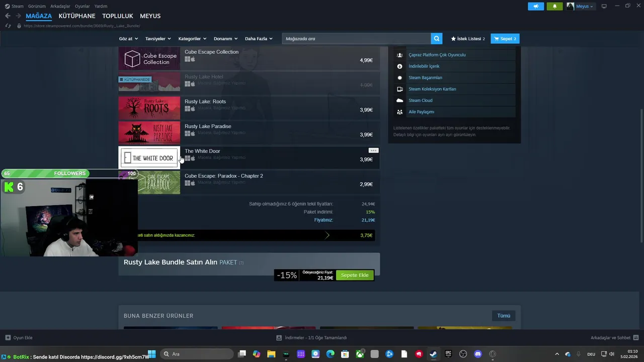Open Epic Games from the taskbar
Screen dimensions: 644x362
(x=448, y=354)
